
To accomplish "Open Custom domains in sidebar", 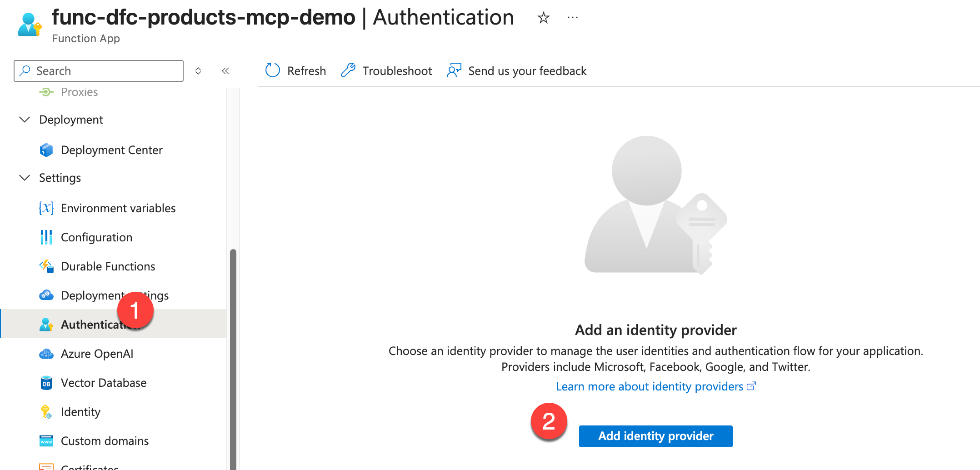I will (x=105, y=441).
